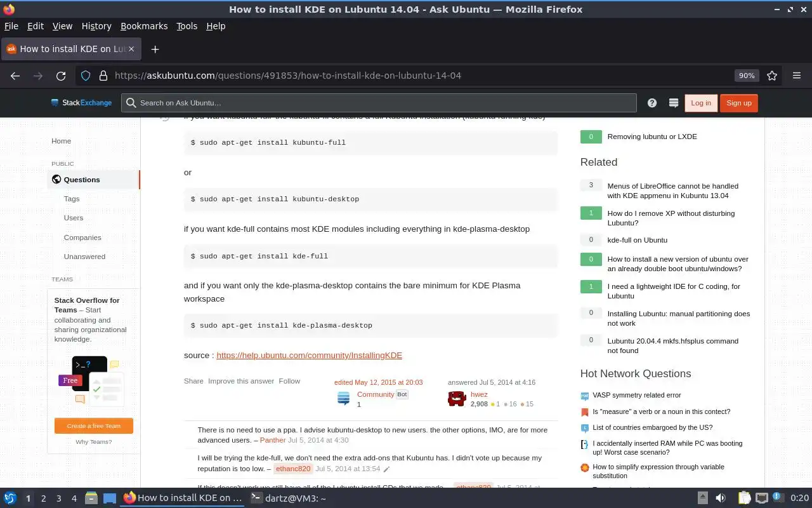Open related Installing Lubuntu manual partitioning question
This screenshot has width=812, height=508.
click(679, 318)
